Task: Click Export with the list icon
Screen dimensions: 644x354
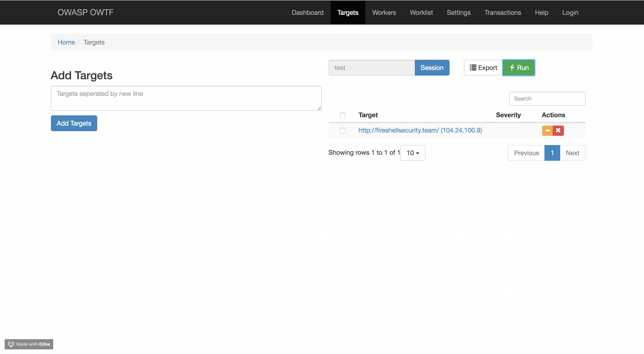Action: coord(483,68)
